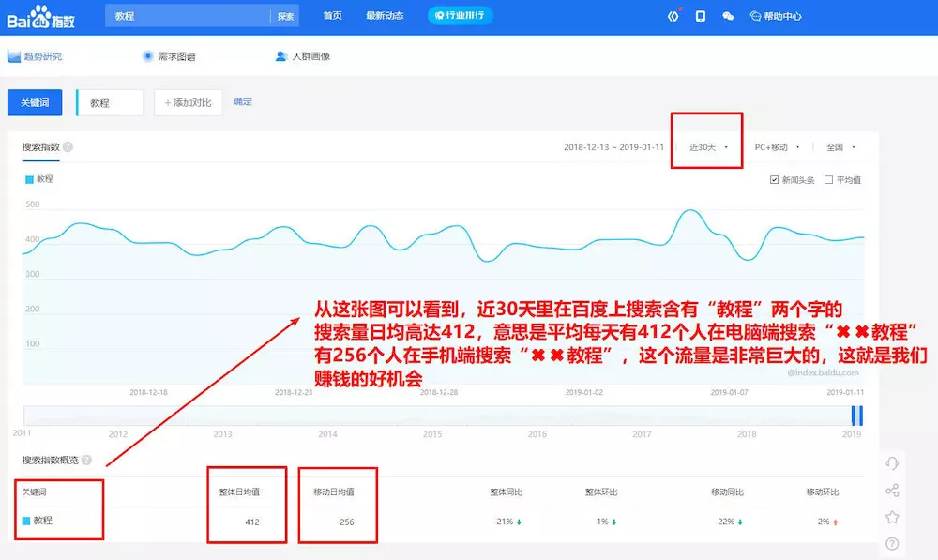Click the 移动同比 column header
938x560 pixels.
tap(727, 492)
